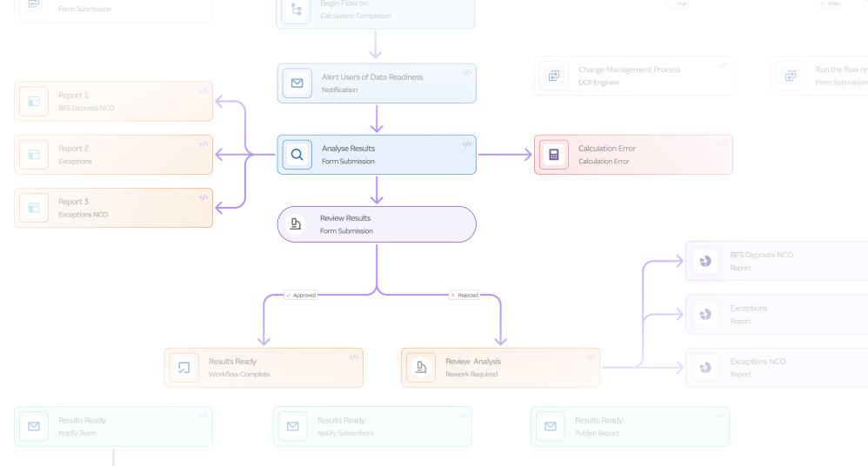Click 'BFS Deposits NCO' subtitle under Report 1
Viewport: 868px width, 466px height.
click(x=86, y=108)
